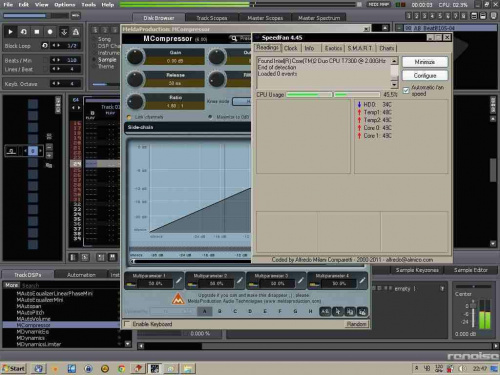Select preset slot B in MCompressor

[220, 311]
